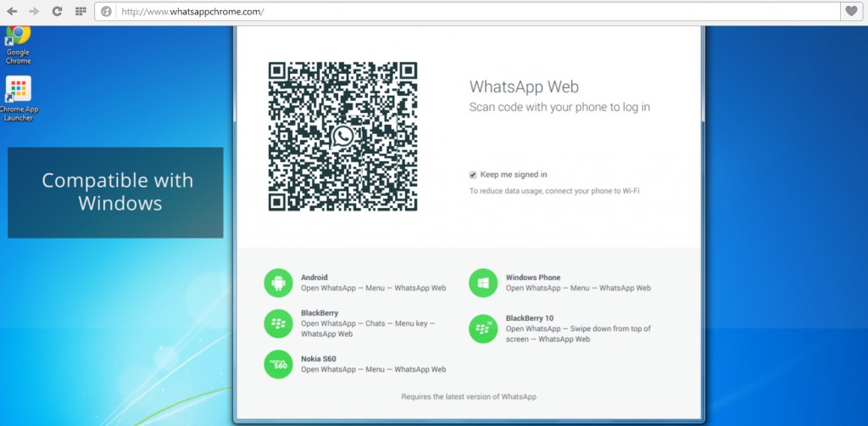The height and width of the screenshot is (426, 868).
Task: Click the Android green icon
Action: (278, 283)
